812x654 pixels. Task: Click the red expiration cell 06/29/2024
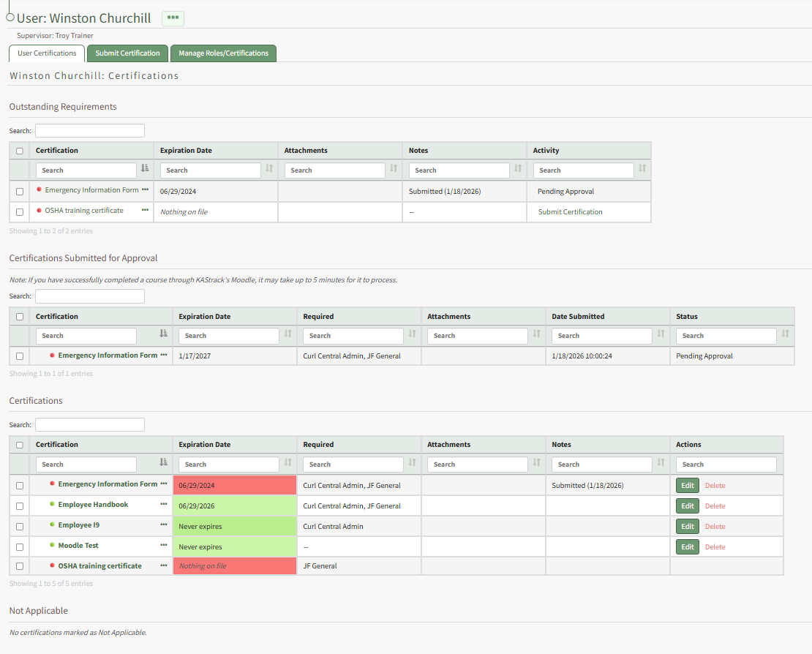(x=234, y=486)
